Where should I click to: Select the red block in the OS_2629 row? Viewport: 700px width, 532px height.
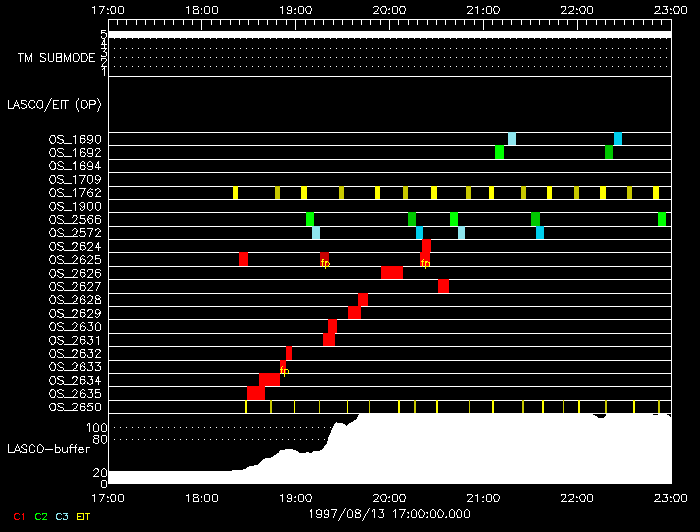click(354, 313)
